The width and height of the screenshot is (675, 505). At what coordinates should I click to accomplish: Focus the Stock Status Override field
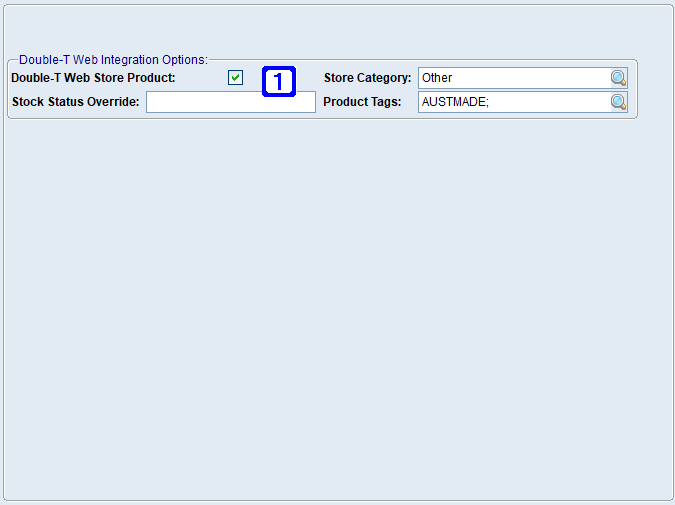click(230, 102)
